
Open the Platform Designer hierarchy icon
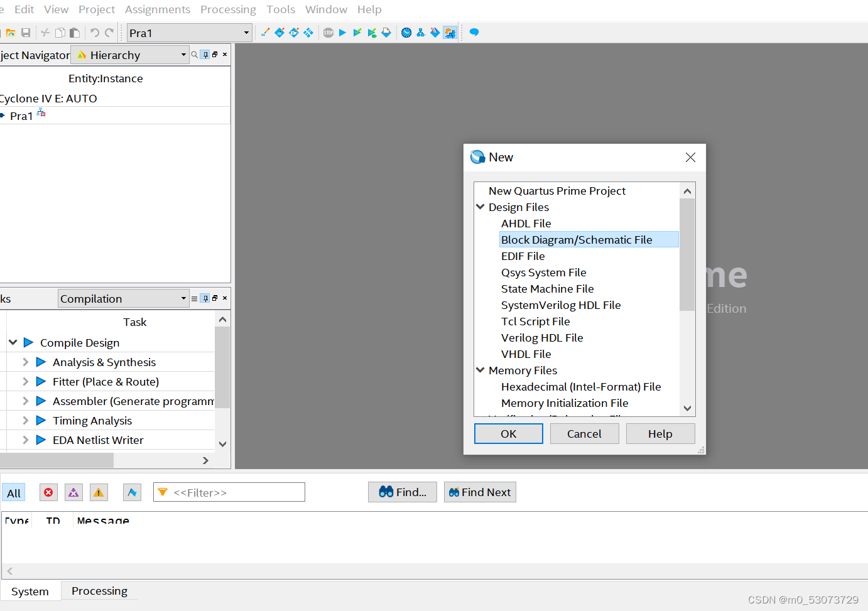(421, 33)
